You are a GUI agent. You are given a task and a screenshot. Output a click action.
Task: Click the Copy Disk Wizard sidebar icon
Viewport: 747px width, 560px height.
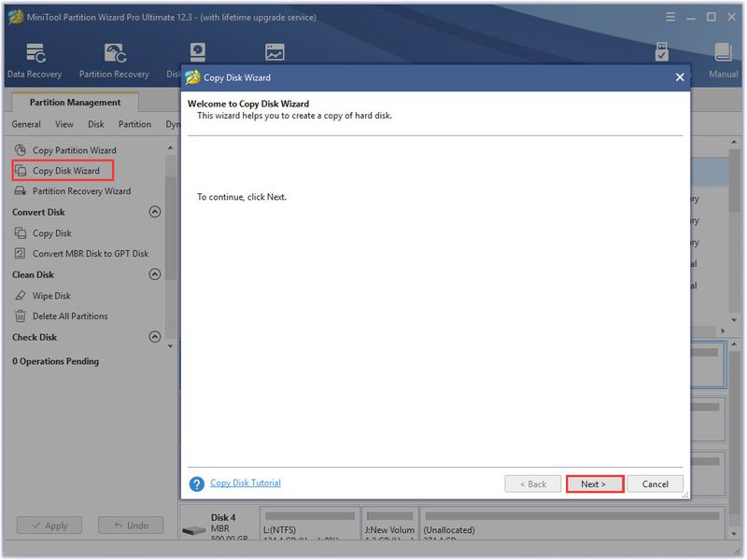(21, 171)
